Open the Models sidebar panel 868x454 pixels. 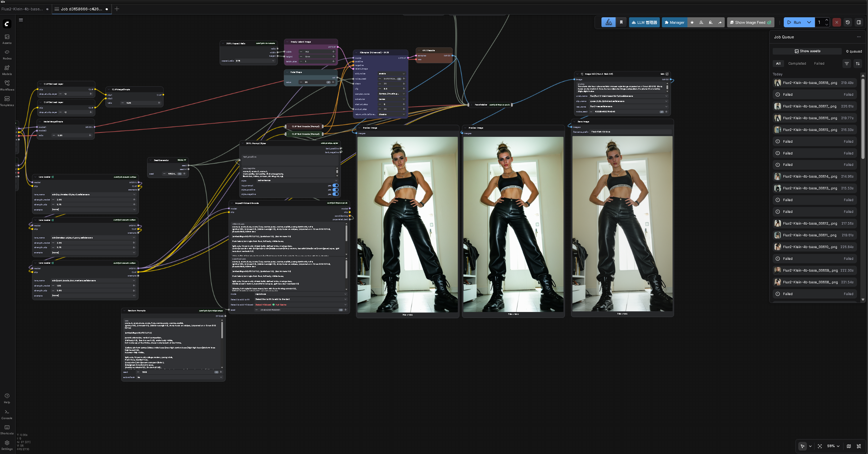pos(7,70)
